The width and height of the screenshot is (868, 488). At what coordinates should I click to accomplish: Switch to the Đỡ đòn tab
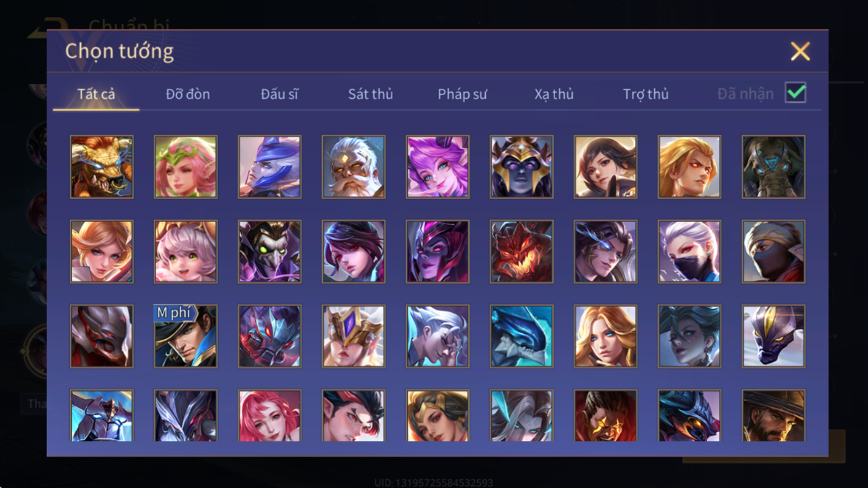[188, 94]
